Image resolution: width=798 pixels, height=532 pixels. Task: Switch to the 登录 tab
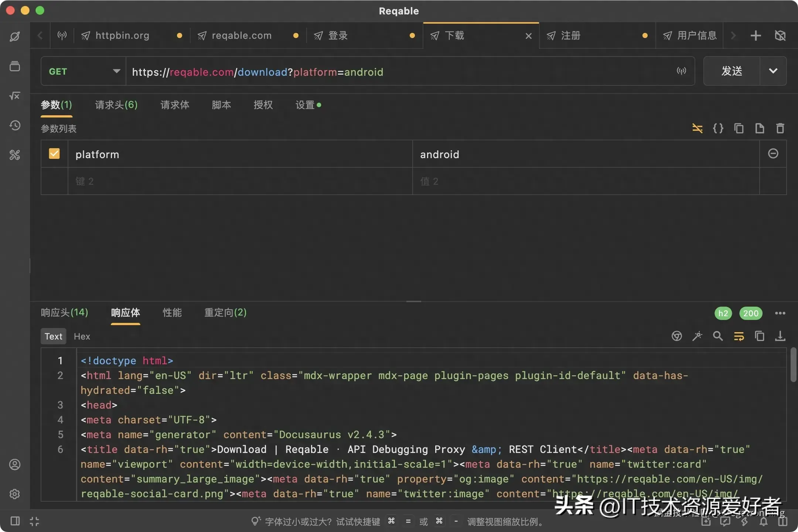[x=365, y=35]
